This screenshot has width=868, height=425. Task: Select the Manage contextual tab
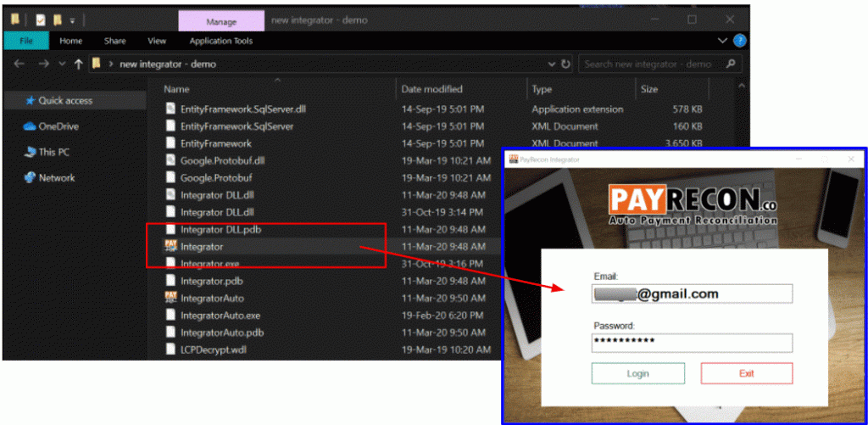pos(221,21)
